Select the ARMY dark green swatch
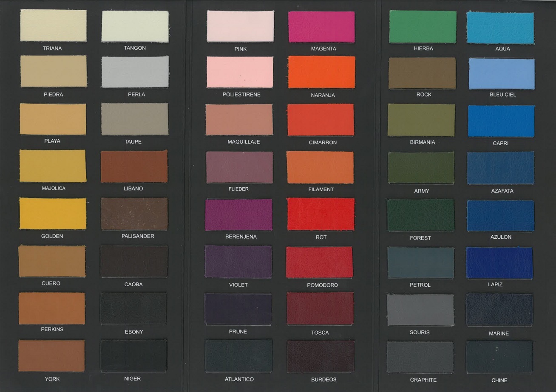 421,168
